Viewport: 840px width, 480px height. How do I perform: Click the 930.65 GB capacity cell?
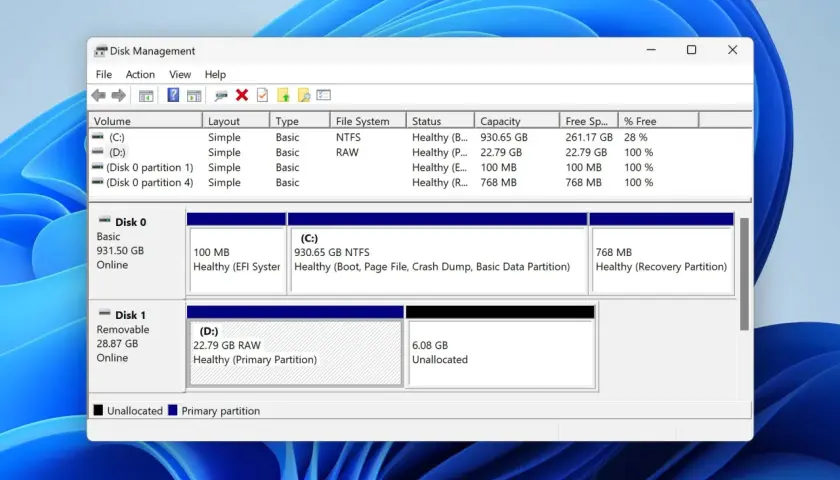[504, 137]
